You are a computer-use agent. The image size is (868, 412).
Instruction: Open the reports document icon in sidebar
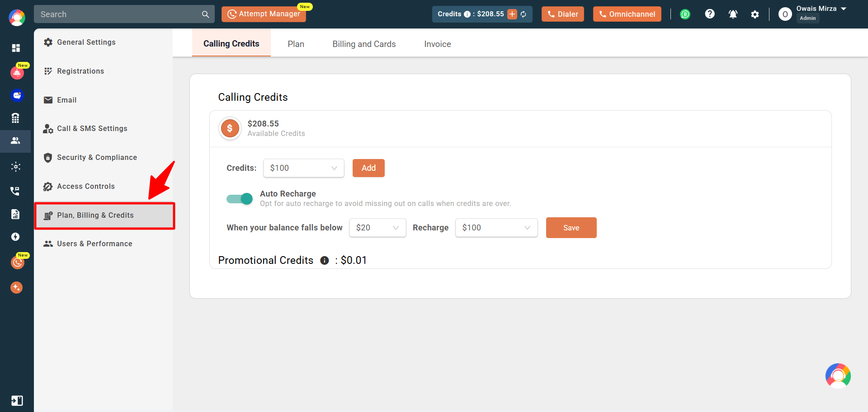[x=15, y=214]
